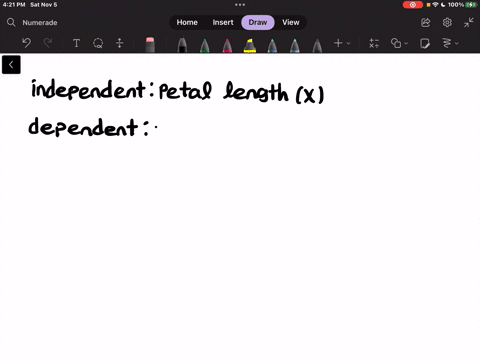The height and width of the screenshot is (360, 480).
Task: Select the Text mode tool
Action: (76, 43)
